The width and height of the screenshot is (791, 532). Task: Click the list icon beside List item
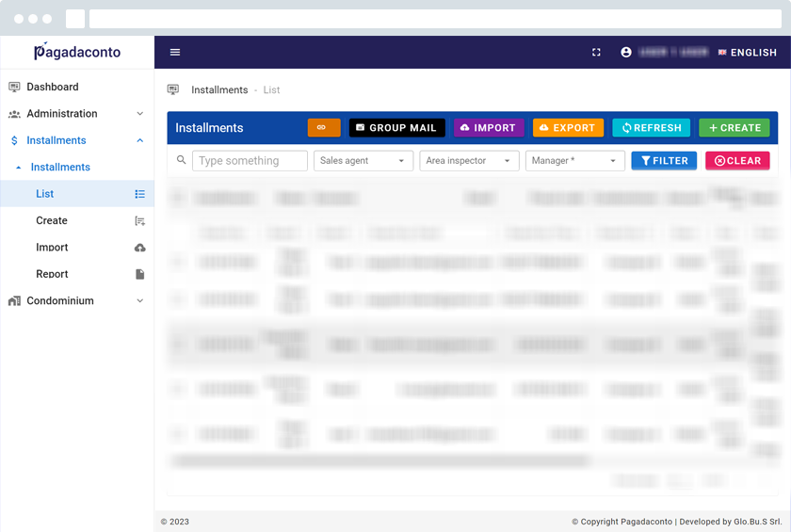(139, 194)
